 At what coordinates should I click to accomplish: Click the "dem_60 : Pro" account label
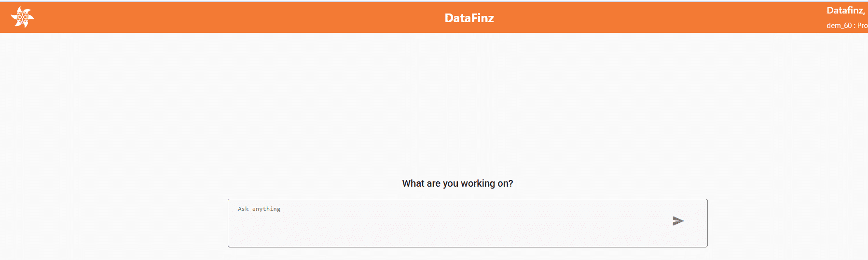(x=847, y=26)
